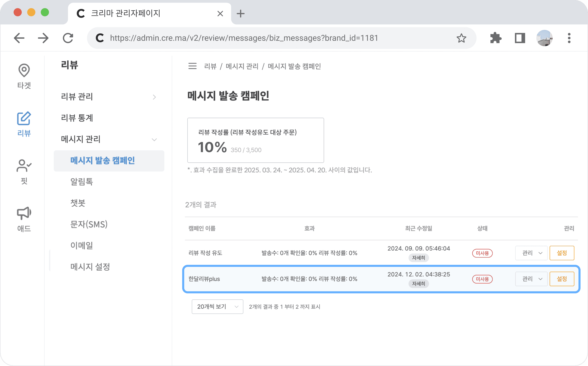Click 자세히 under 리뷰 작성 유도 date

418,258
